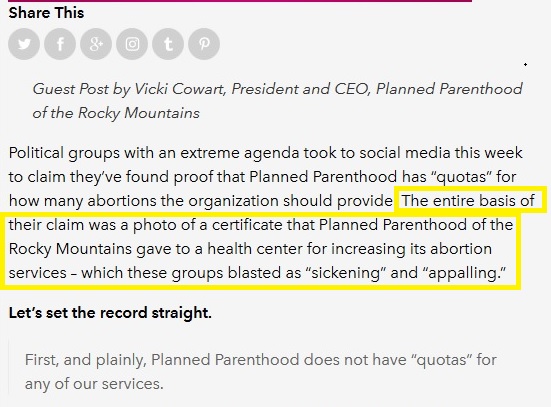Share this article on Tumblr
Image resolution: width=551 pixels, height=407 pixels.
pos(168,44)
